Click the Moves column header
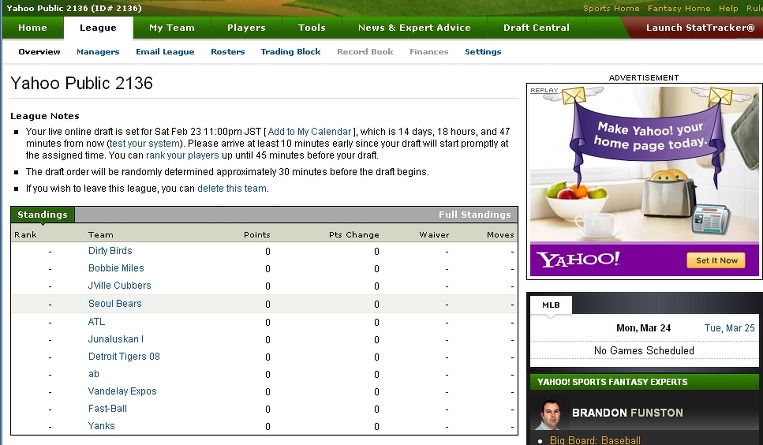The width and height of the screenshot is (763, 445). pos(500,235)
